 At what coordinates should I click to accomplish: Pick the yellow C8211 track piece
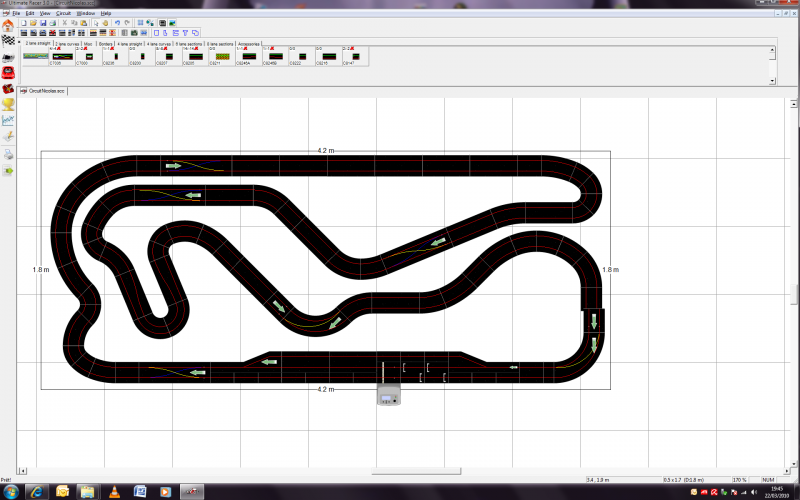point(221,56)
